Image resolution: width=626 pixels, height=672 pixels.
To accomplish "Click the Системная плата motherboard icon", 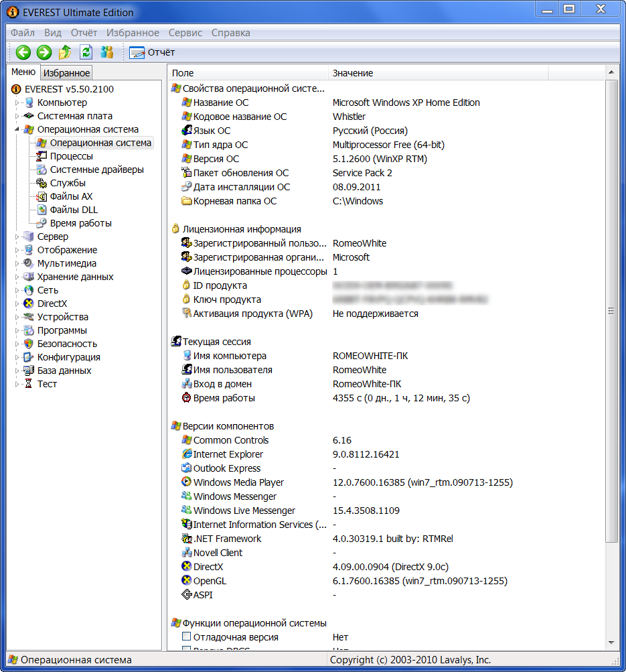I will [x=29, y=116].
